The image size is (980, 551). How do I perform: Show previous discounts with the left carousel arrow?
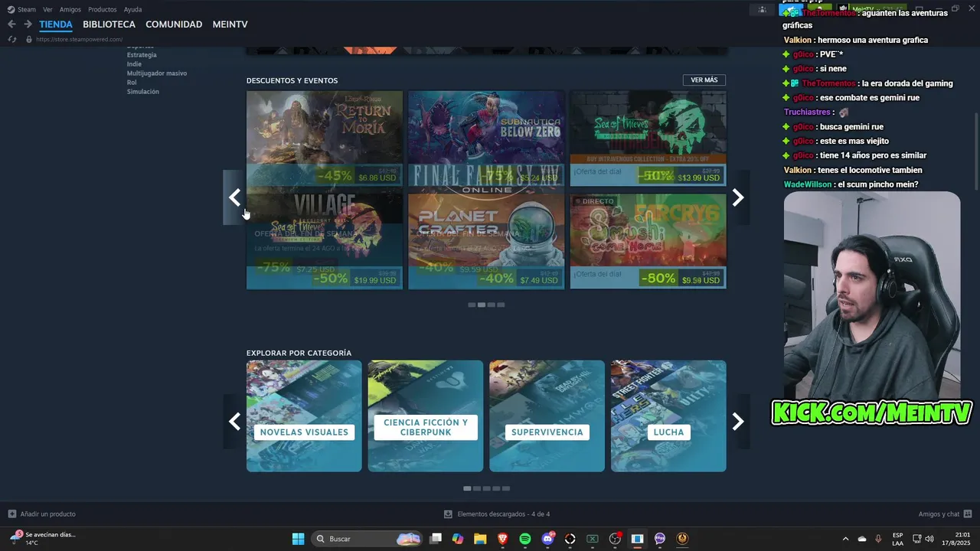point(234,197)
